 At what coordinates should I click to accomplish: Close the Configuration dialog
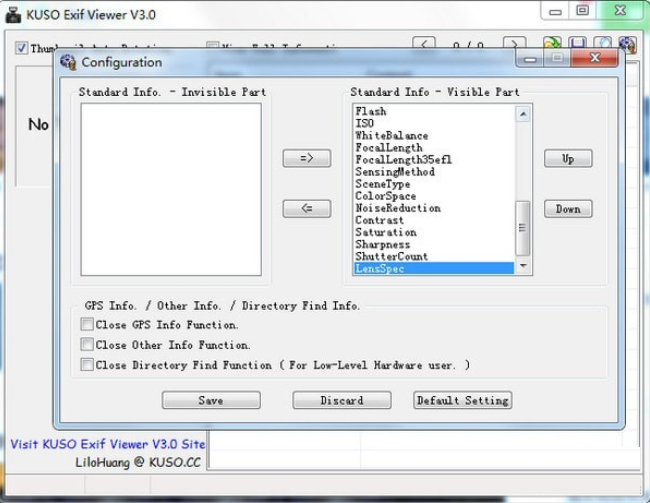tap(594, 58)
